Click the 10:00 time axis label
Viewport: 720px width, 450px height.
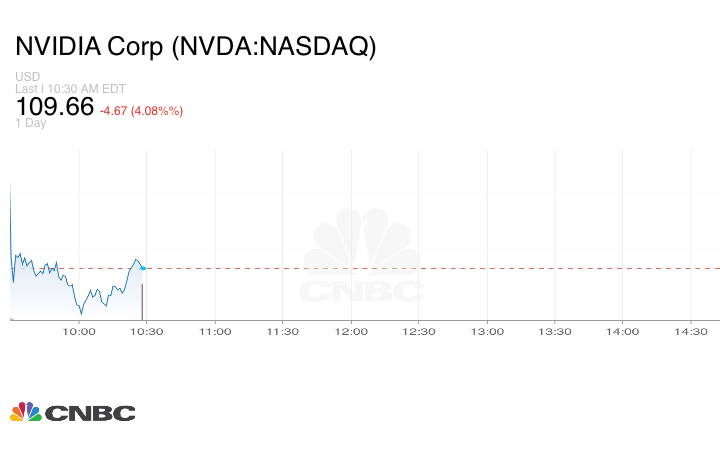pyautogui.click(x=79, y=331)
